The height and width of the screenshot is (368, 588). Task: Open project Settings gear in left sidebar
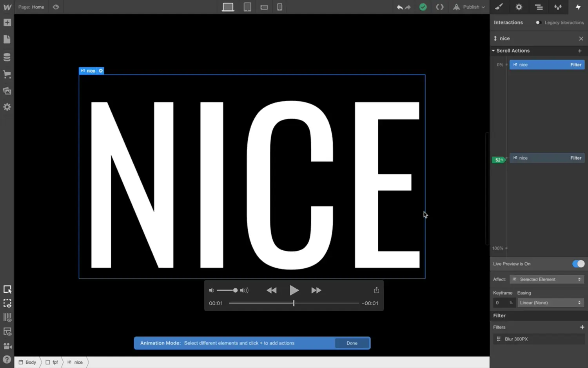click(7, 107)
